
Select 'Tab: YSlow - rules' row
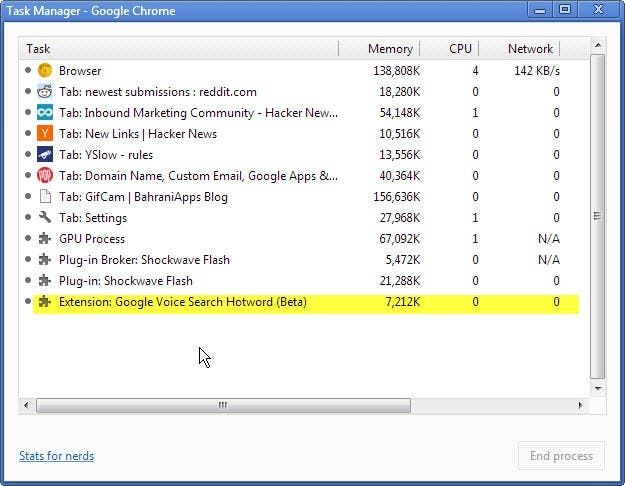click(x=306, y=155)
